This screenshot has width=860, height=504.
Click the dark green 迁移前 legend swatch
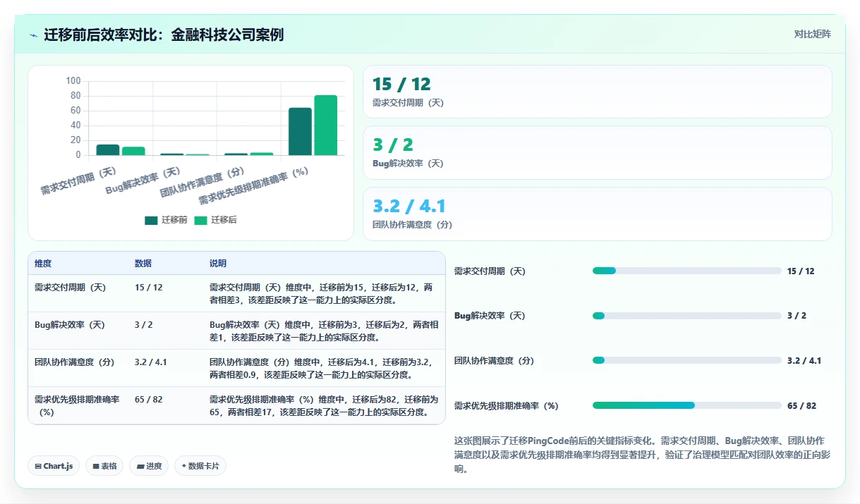coord(151,220)
